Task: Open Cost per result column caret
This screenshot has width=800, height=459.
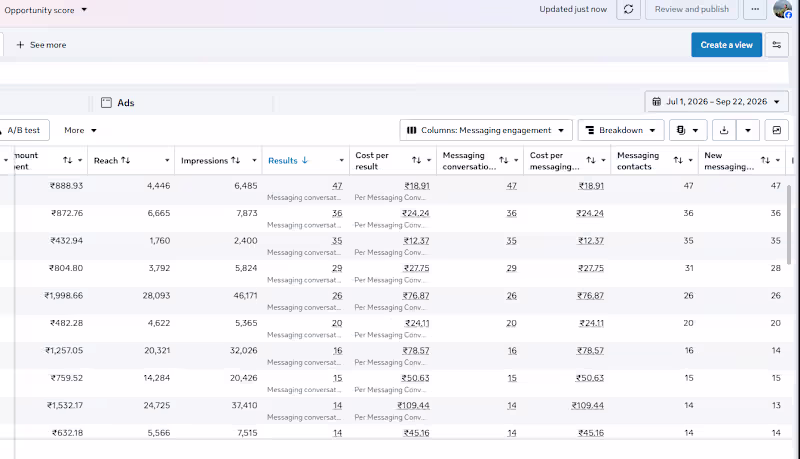Action: (x=429, y=160)
